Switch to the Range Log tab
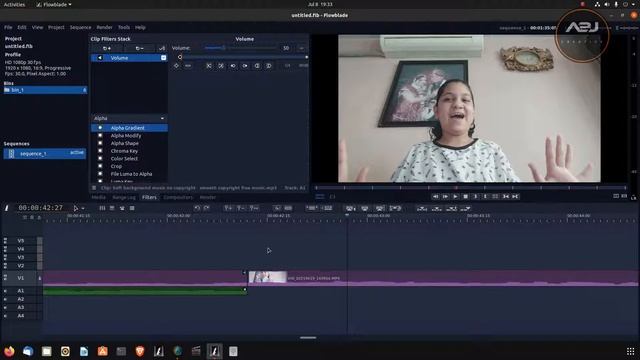Viewport: 640px width, 360px height. coord(124,198)
